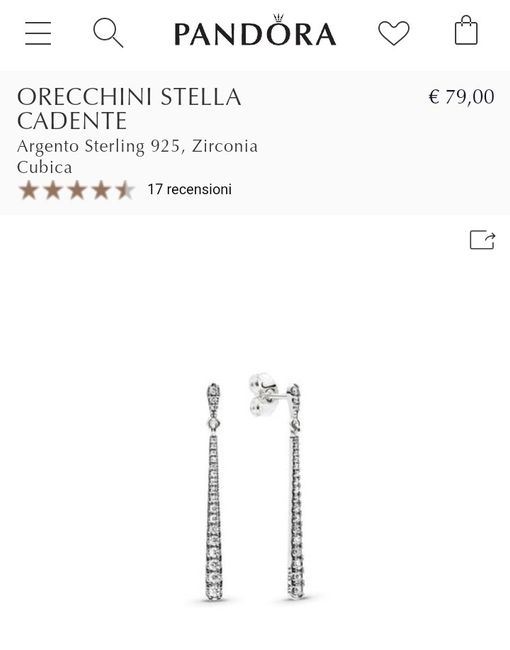Viewport: 510px width, 650px height.
Task: Select the first rating star
Action: pos(29,190)
